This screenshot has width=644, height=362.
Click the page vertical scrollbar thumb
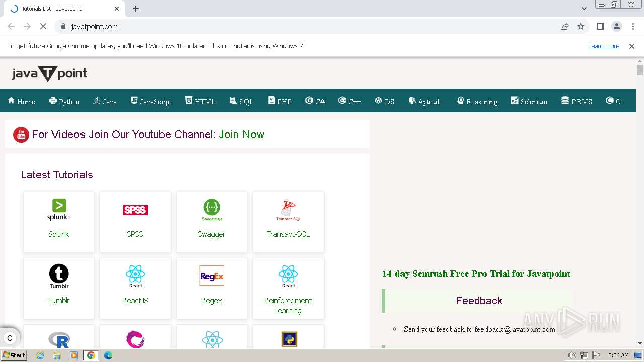(640, 70)
